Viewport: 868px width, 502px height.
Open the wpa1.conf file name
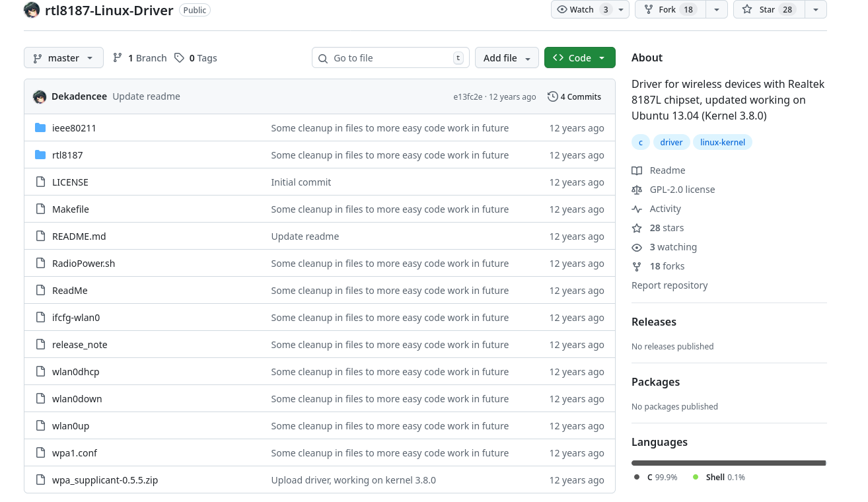pos(75,453)
